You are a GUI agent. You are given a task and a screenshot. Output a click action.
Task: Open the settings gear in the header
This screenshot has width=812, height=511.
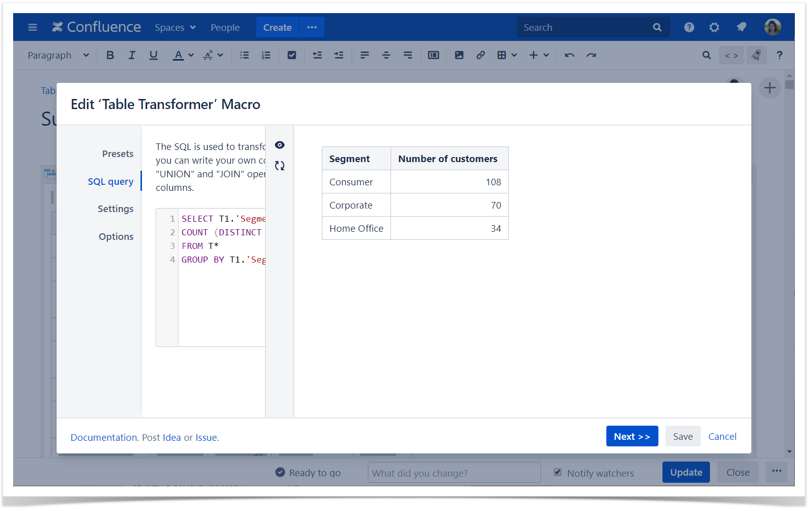[x=714, y=27]
